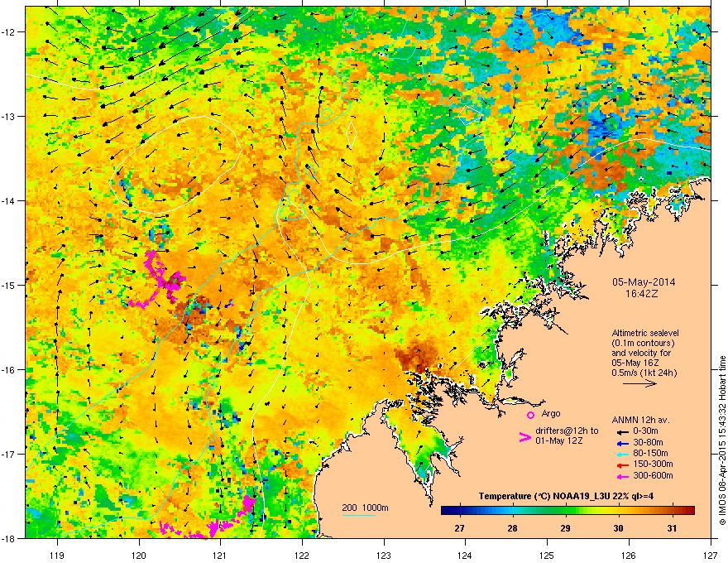
Task: Click the colorbar value label 30
Action: point(619,528)
